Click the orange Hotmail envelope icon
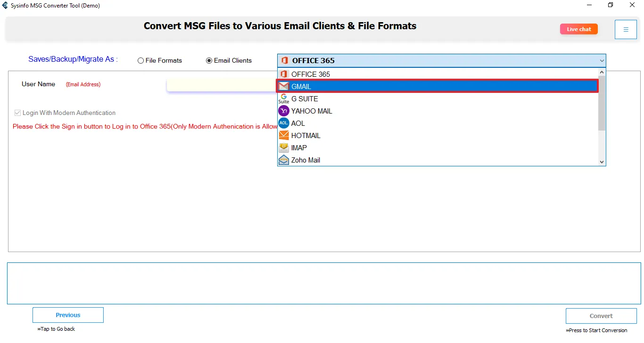 tap(284, 136)
